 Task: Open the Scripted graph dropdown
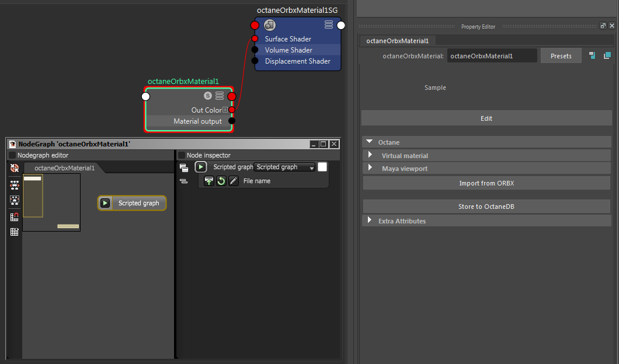[284, 167]
